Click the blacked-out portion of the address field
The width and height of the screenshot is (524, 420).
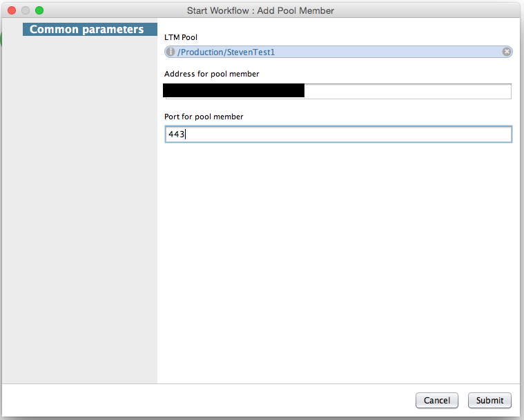coord(233,90)
